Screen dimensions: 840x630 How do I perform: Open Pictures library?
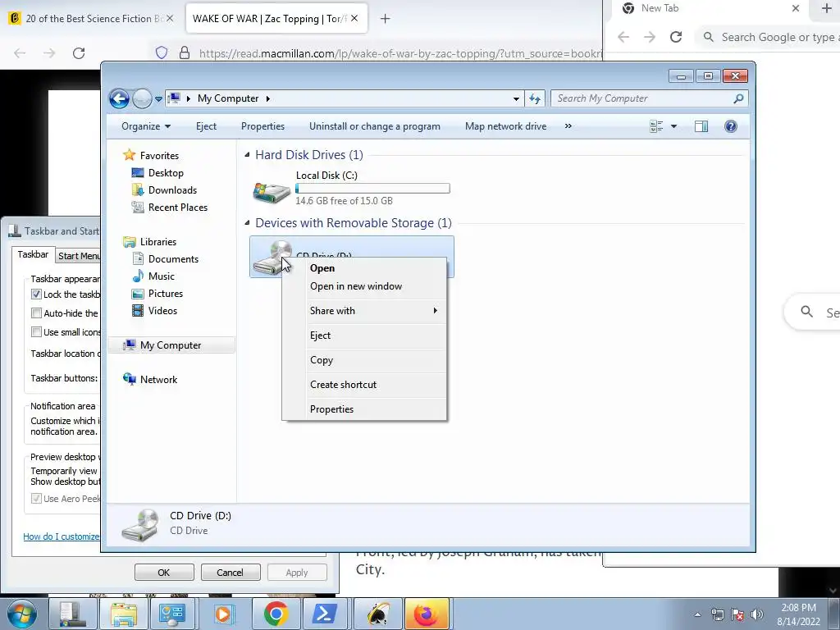[x=166, y=294]
